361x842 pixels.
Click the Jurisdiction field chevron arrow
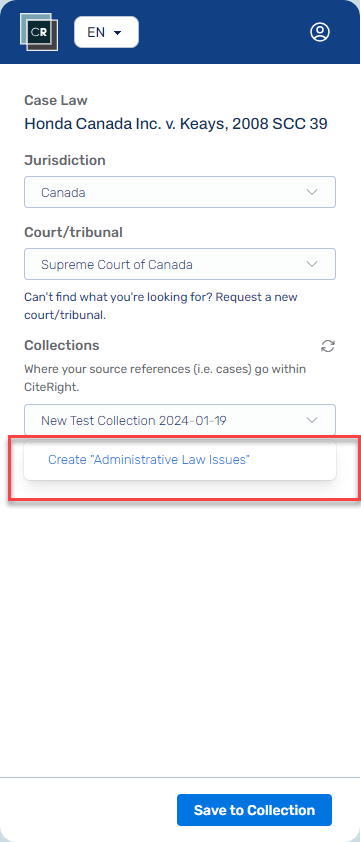coord(312,192)
